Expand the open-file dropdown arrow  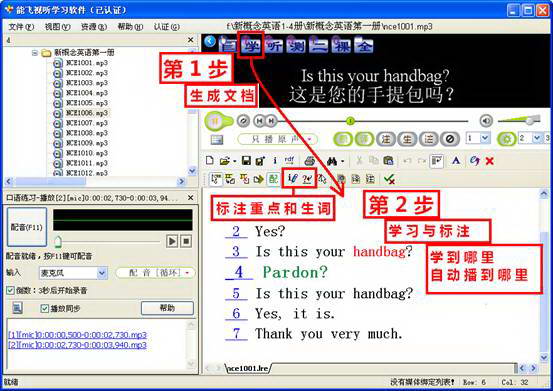click(x=234, y=161)
